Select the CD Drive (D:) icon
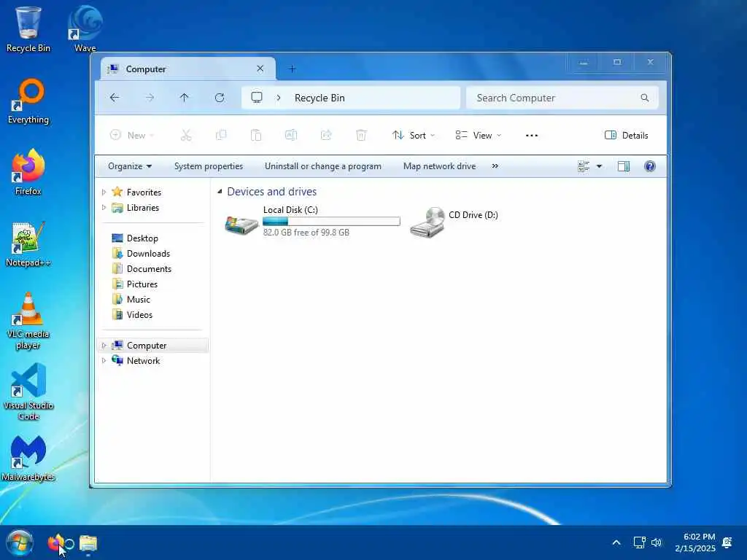 [427, 222]
